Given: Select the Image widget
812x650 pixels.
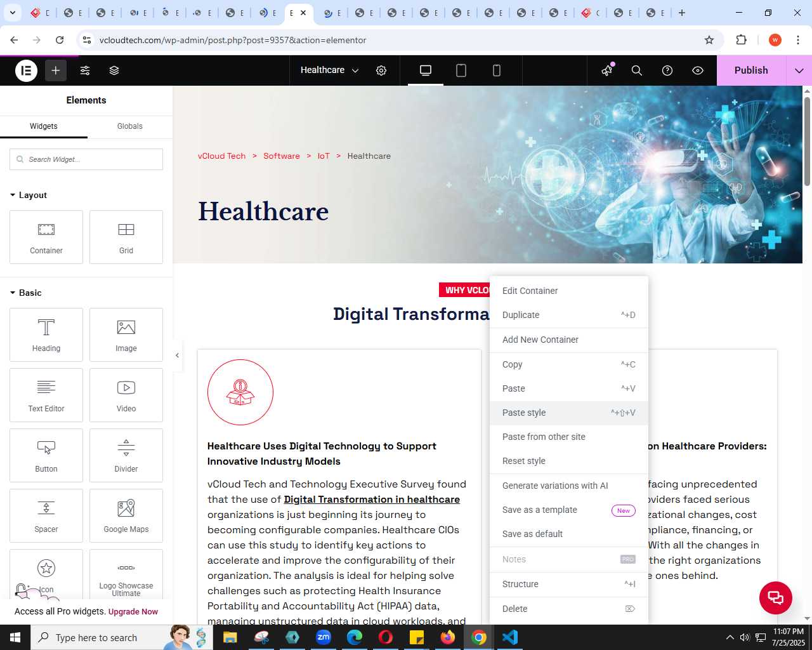Looking at the screenshot, I should pyautogui.click(x=126, y=335).
